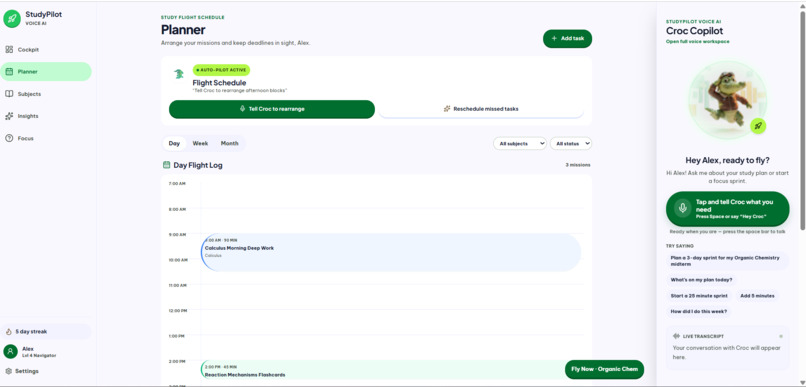Click the plus icon on Add task
Viewport: 806px width, 387px height.
pos(554,39)
